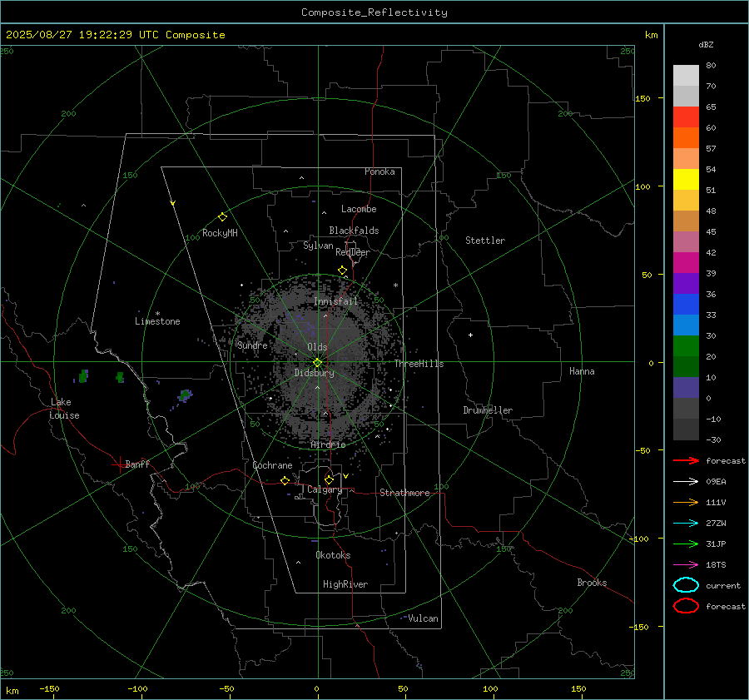Click the yellow diamond marker near RedDeer

coord(342,271)
